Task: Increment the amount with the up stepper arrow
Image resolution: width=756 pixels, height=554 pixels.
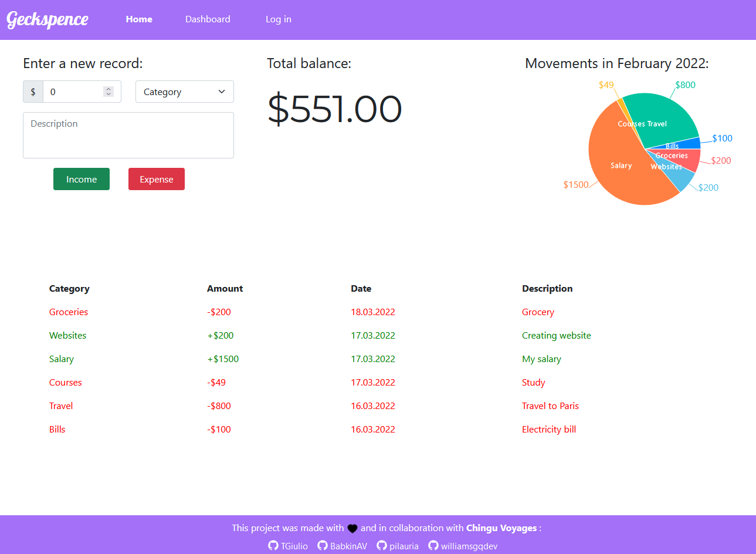Action: pyautogui.click(x=108, y=89)
